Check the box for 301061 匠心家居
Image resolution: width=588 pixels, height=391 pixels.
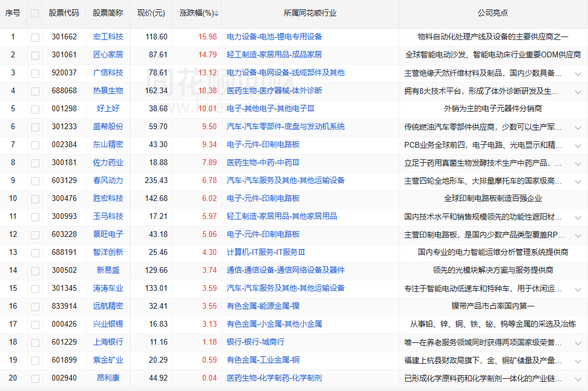(35, 56)
